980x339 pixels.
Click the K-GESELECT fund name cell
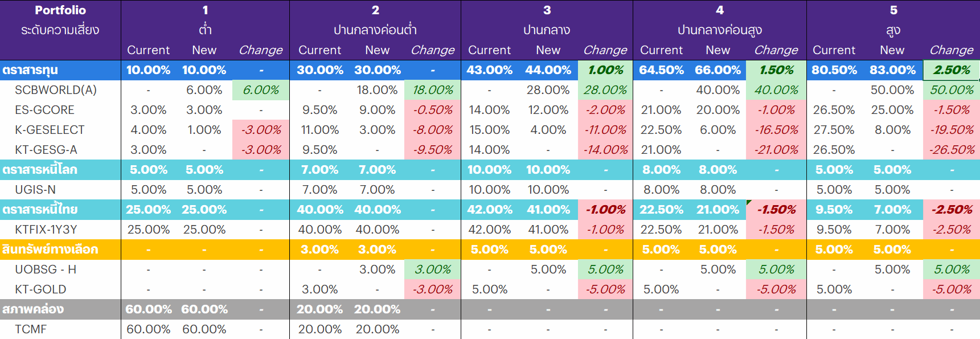(50, 130)
